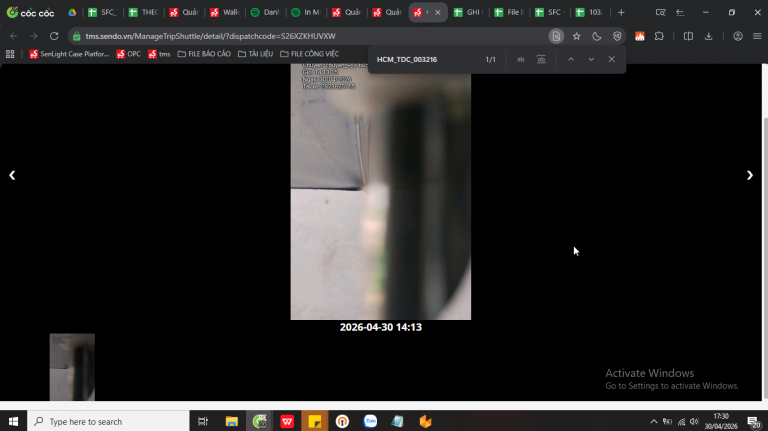This screenshot has width=768, height=431.
Task: Open the network icon in system tray
Action: tap(681, 421)
